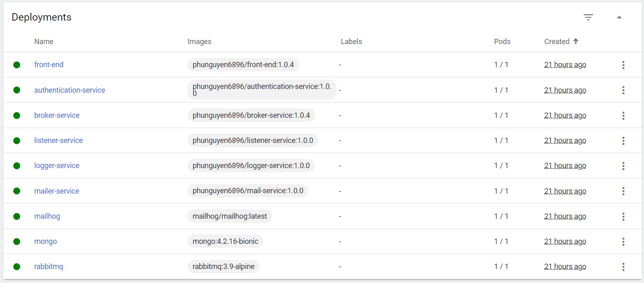Open actions menu for front-end deployment
This screenshot has height=283, width=644.
point(623,65)
